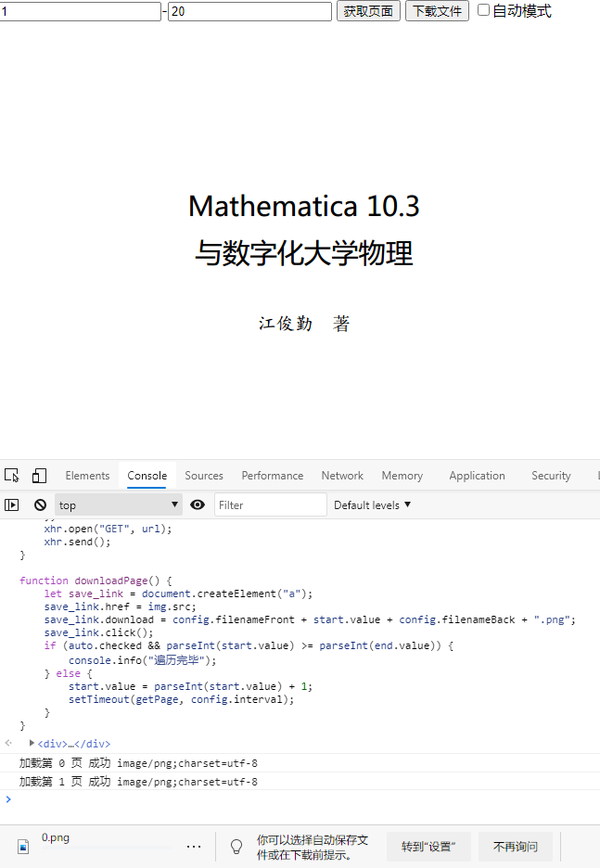600x868 pixels.
Task: Click the author text 江俊勤 著
Action: click(304, 324)
